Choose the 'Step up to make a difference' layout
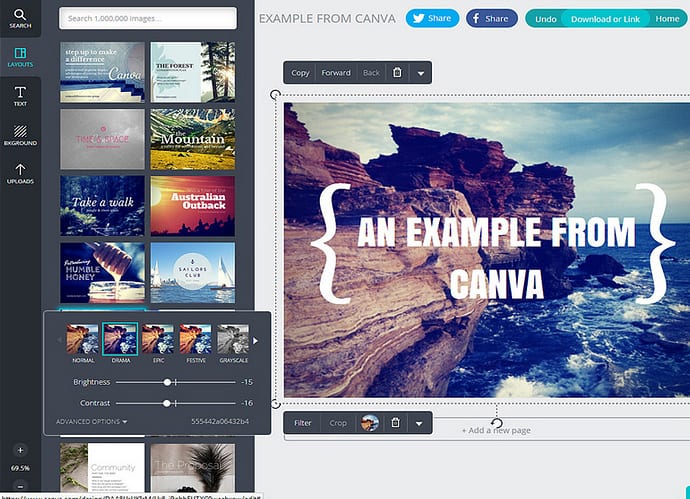 102,72
